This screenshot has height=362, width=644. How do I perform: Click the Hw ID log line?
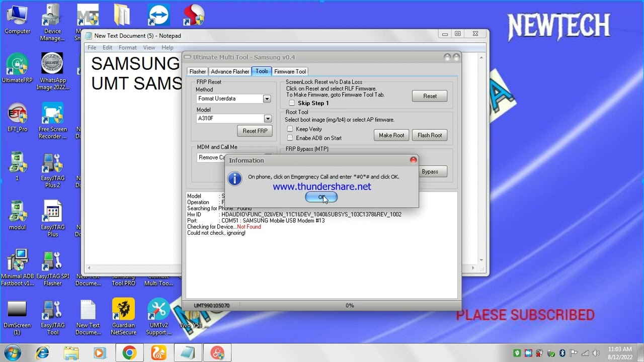(294, 215)
